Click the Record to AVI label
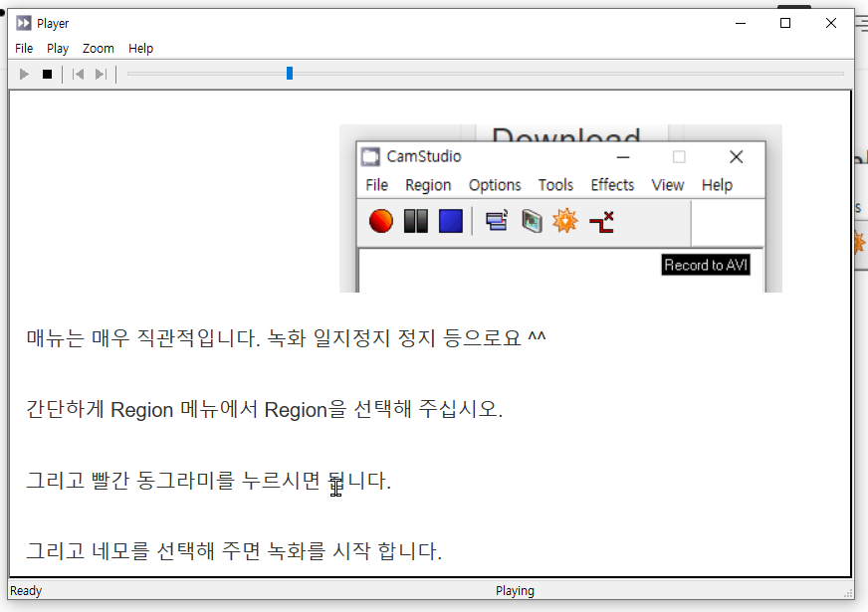 [706, 265]
